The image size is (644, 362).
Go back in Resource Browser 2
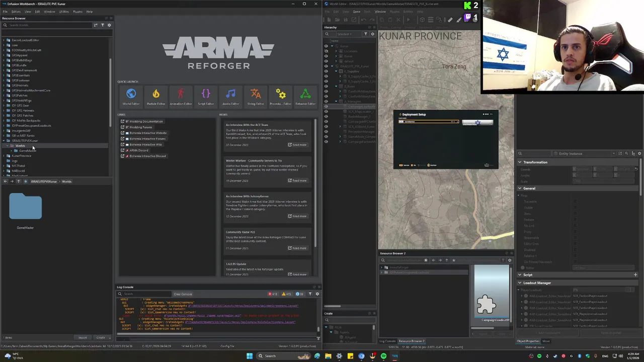(433, 260)
